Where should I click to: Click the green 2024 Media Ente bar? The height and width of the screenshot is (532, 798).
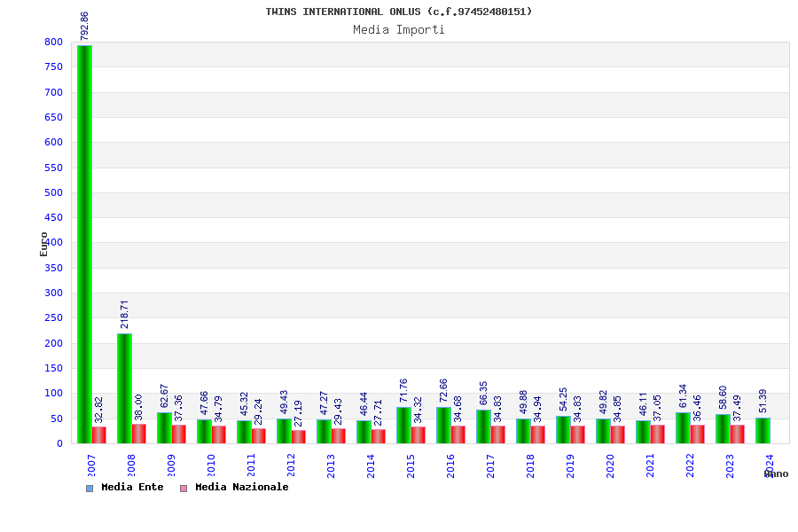(763, 431)
